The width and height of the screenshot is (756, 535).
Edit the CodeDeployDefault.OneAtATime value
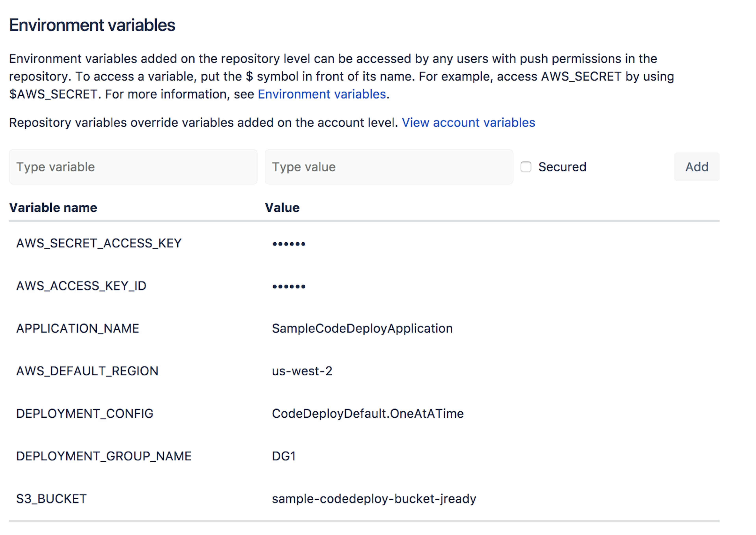367,413
